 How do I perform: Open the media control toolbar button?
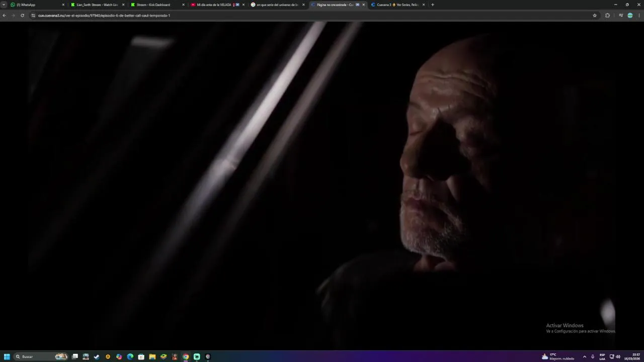point(621,16)
